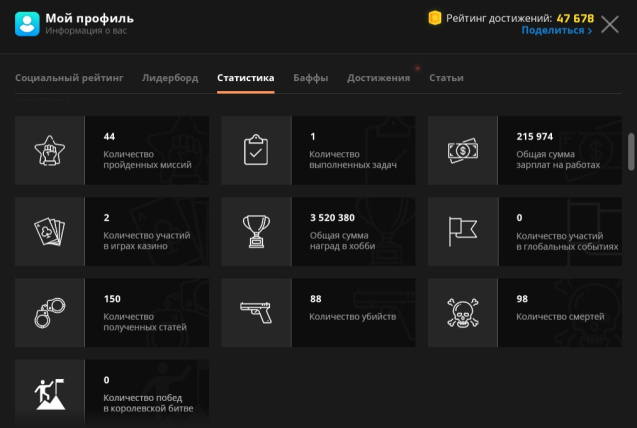Click the Мой профиль title

(89, 18)
